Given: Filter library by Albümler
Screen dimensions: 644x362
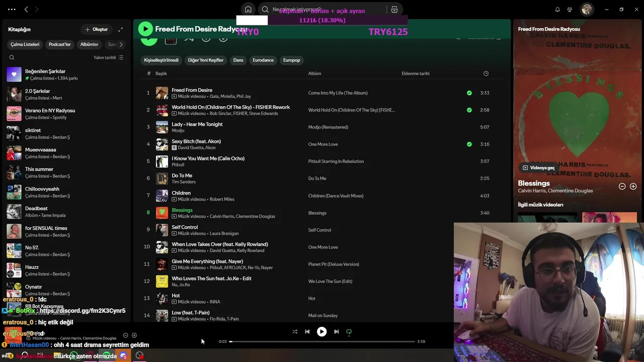Looking at the screenshot, I should tap(90, 45).
